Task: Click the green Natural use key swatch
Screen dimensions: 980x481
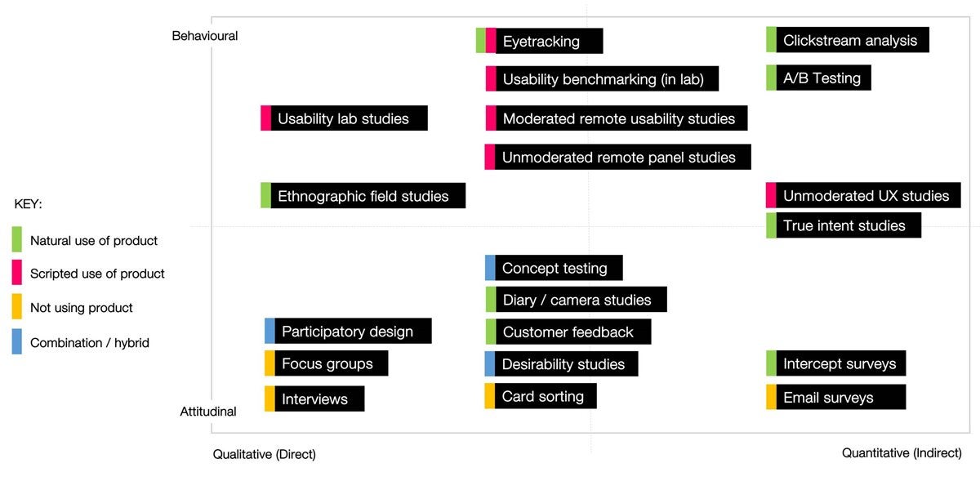Action: point(17,240)
